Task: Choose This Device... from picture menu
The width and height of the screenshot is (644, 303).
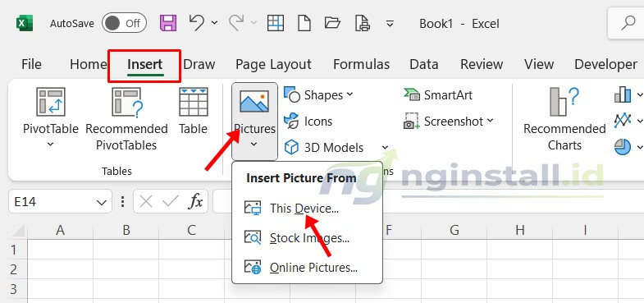Action: pyautogui.click(x=307, y=208)
